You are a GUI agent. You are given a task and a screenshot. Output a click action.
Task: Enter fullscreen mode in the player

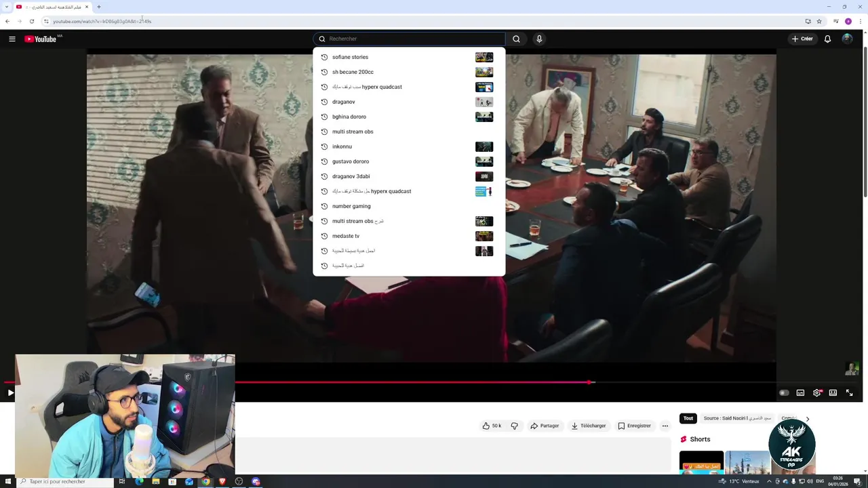pos(849,392)
